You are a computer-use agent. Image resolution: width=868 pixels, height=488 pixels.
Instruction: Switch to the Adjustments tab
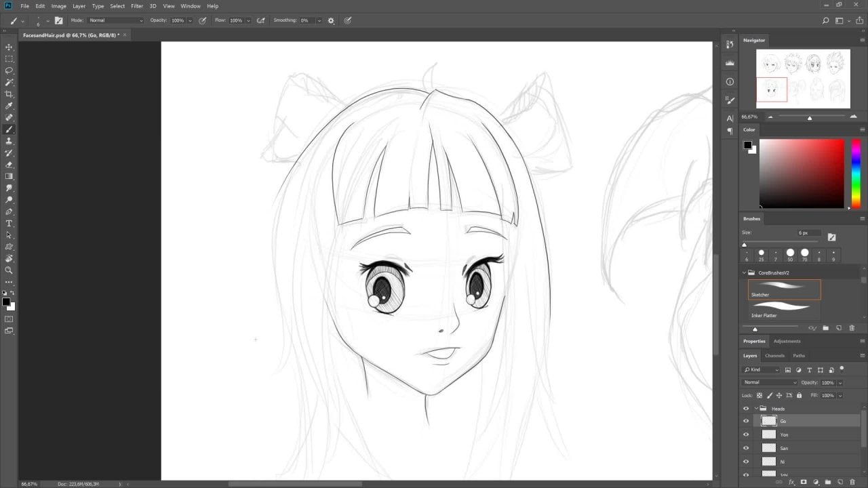[x=787, y=341]
